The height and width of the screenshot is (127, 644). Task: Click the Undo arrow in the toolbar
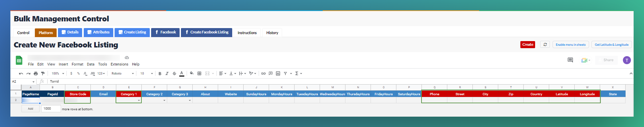point(21,74)
